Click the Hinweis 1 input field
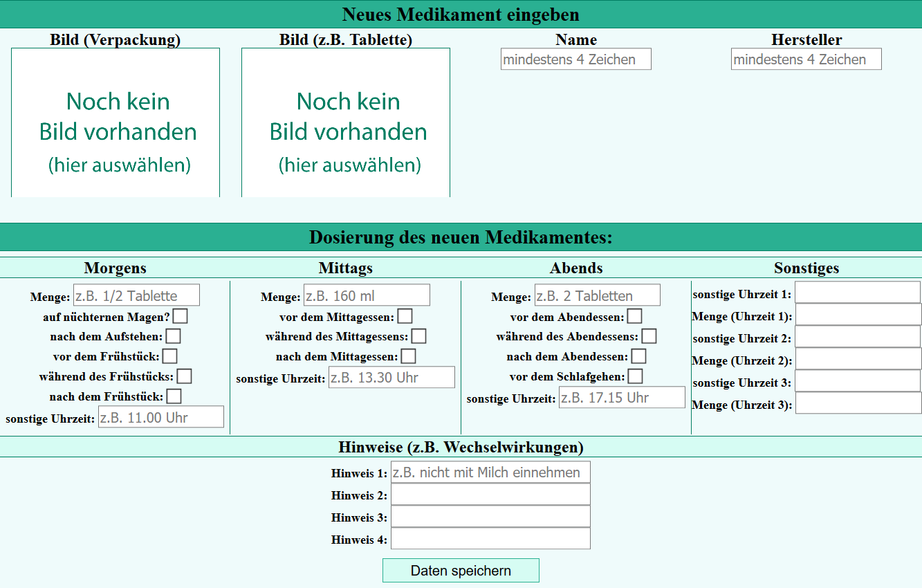Screen dimensions: 922x588 490,472
